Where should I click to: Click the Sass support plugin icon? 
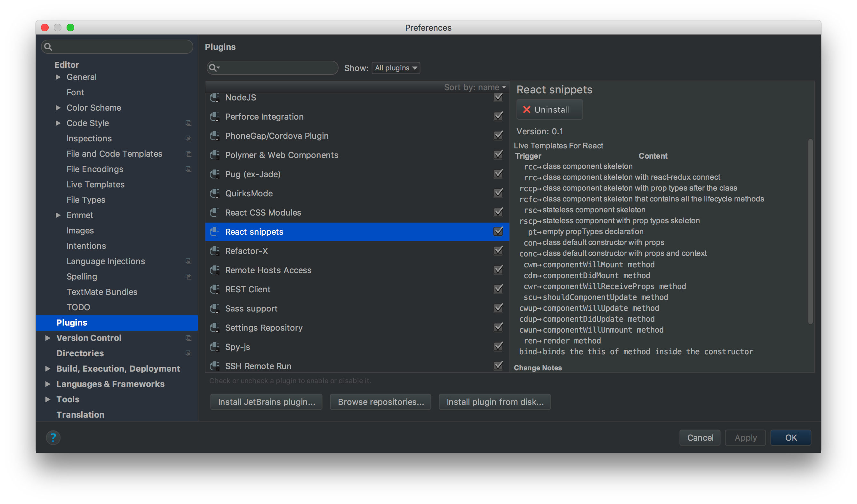tap(214, 308)
